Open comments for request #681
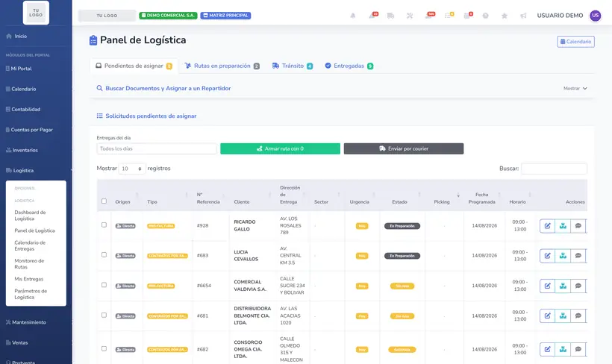Screen dimensions: 612x364 point(578,316)
